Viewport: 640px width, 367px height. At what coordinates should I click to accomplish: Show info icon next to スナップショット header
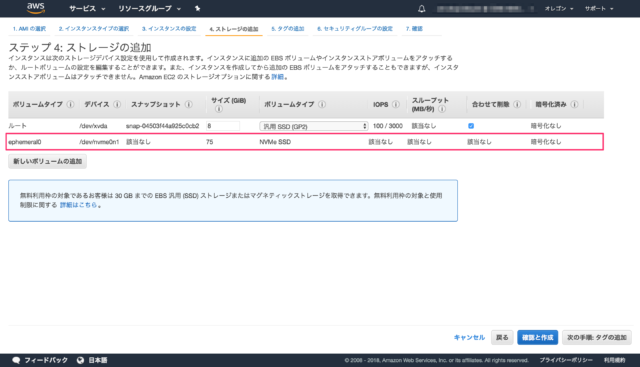(x=189, y=105)
